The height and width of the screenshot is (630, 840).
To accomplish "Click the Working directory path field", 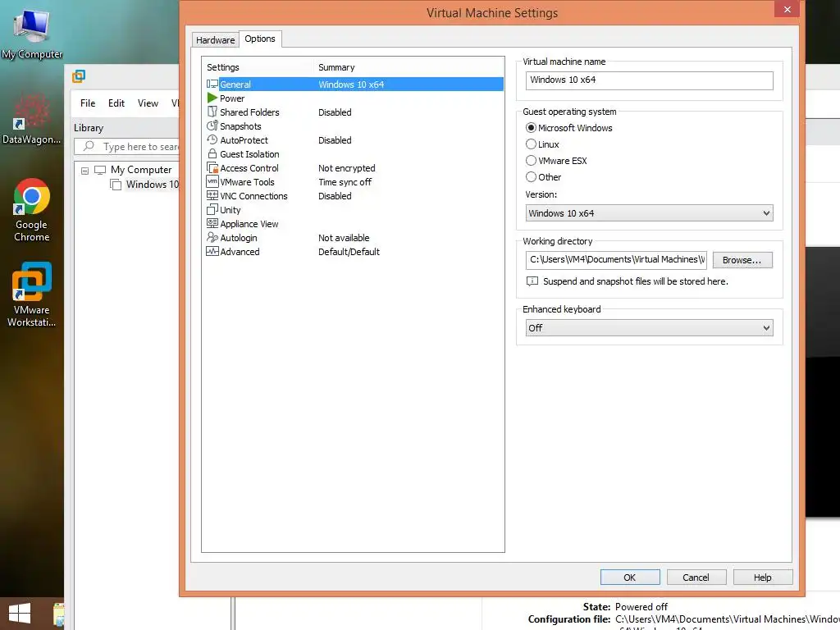I will [x=616, y=260].
